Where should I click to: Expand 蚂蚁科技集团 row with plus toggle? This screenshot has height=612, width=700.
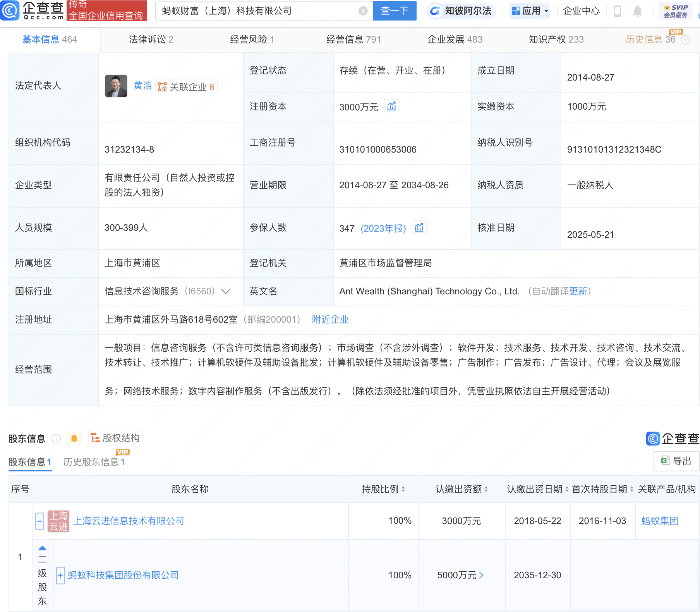pyautogui.click(x=60, y=575)
